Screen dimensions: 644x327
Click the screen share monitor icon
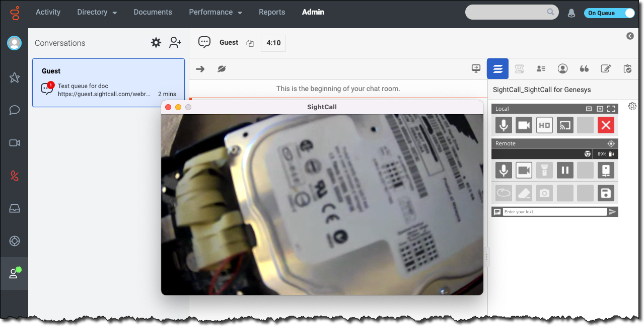pyautogui.click(x=476, y=69)
